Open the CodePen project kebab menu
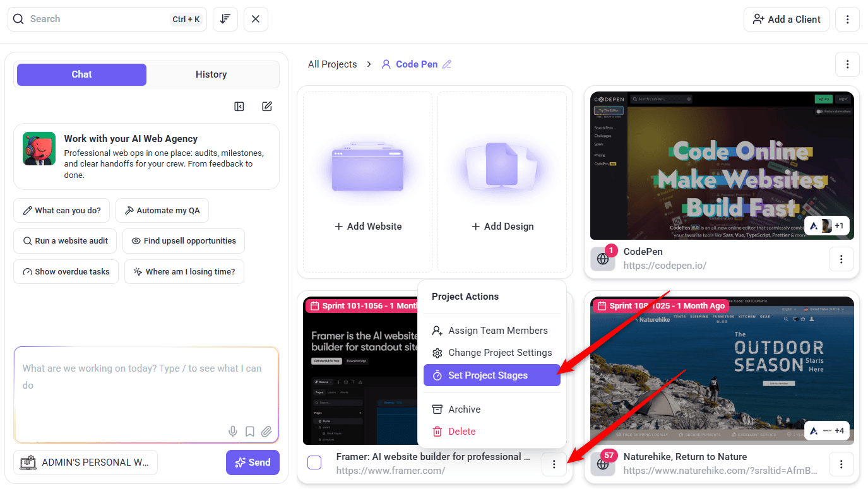This screenshot has width=868, height=489. click(x=841, y=259)
